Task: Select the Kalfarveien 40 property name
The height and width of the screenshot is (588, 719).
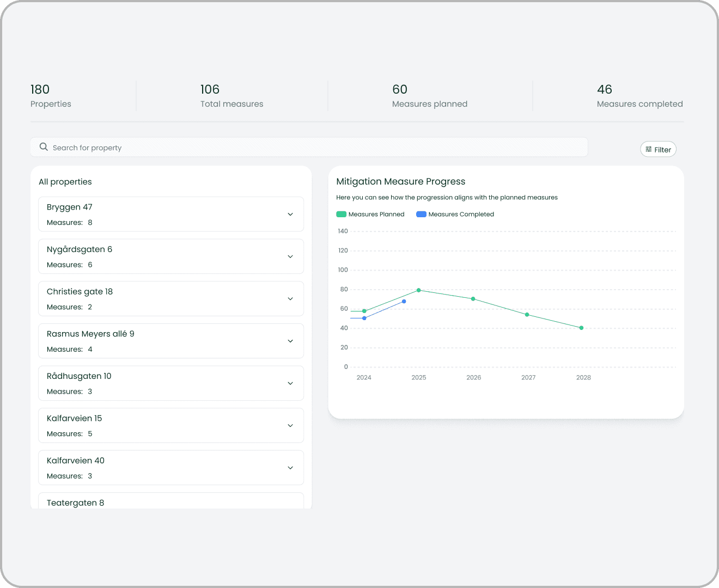Action: (76, 461)
